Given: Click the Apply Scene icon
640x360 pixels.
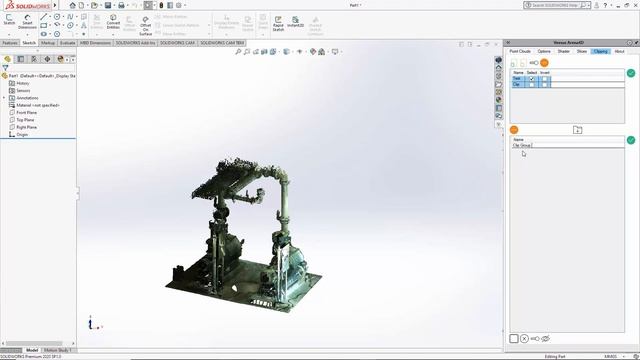Looking at the screenshot, I should pos(322,52).
